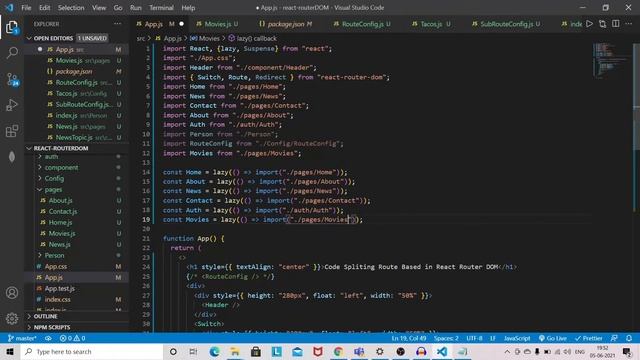Click the LF end of line indicator
The height and width of the screenshot is (360, 640).
pyautogui.click(x=493, y=338)
